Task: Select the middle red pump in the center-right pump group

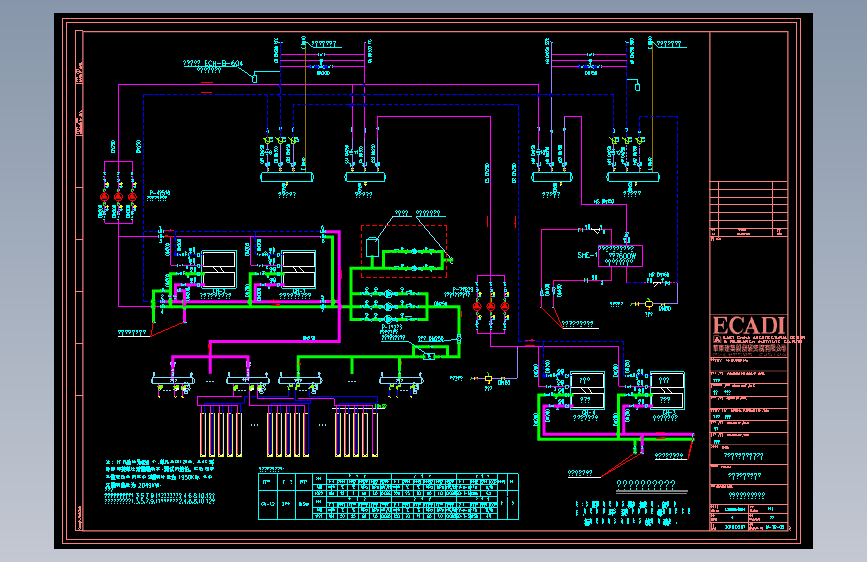Action: pos(491,306)
